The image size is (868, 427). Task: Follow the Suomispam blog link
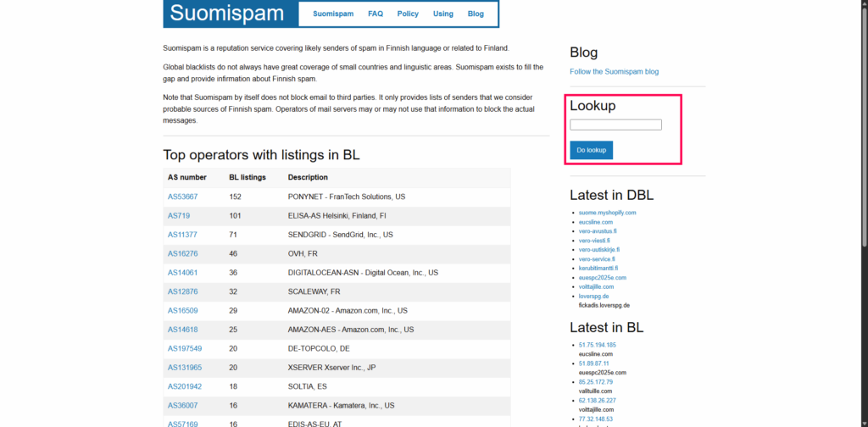tap(614, 72)
